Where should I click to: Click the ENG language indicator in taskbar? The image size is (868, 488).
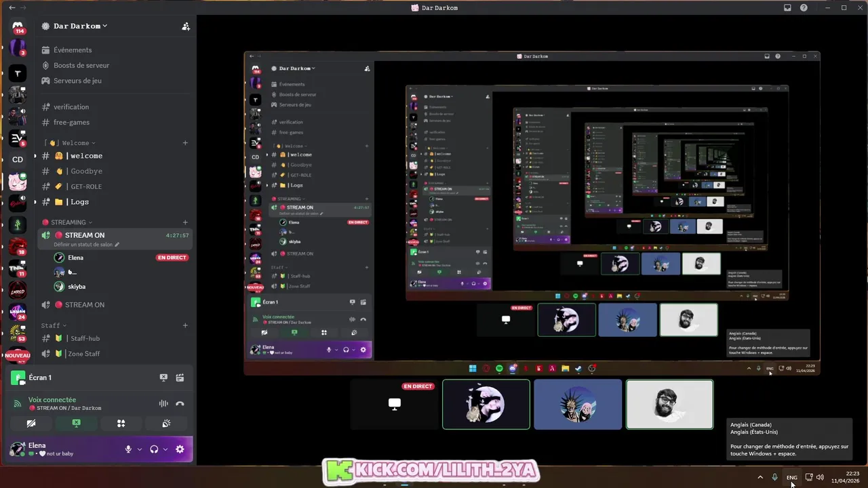click(791, 477)
